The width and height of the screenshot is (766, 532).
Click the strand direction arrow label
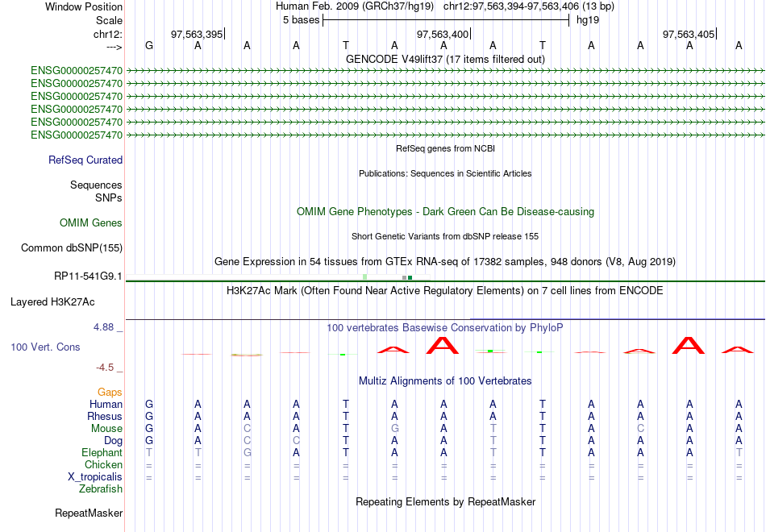pos(114,47)
